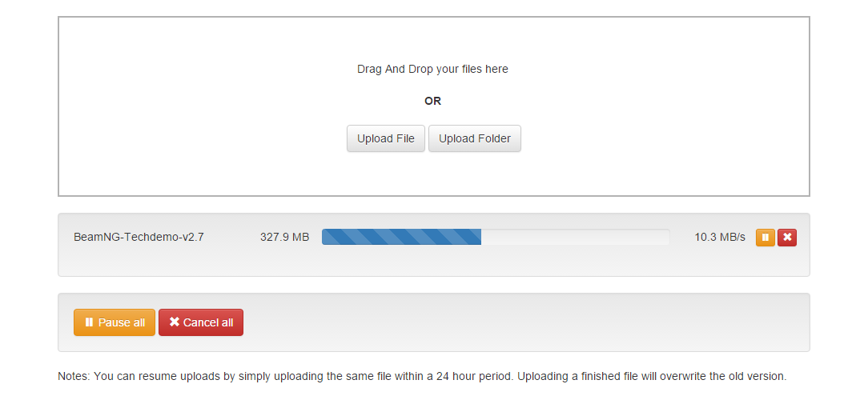This screenshot has width=868, height=404.
Task: Open the Upload Folder chooser
Action: point(474,138)
